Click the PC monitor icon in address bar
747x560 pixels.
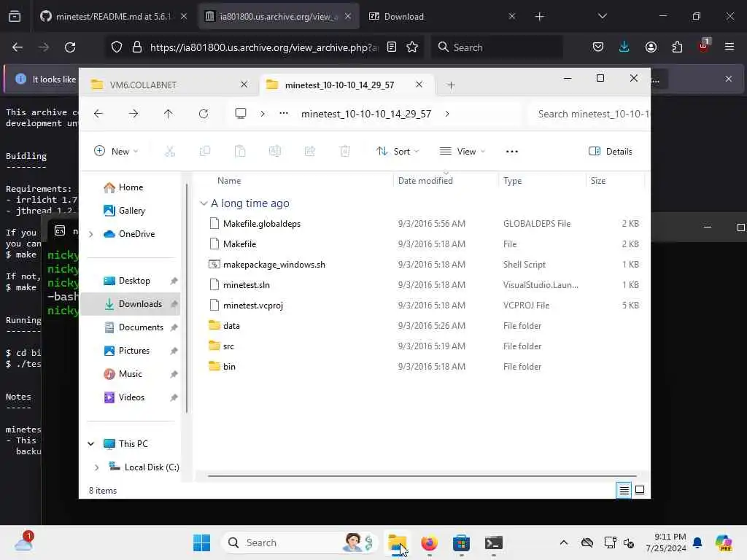(241, 114)
